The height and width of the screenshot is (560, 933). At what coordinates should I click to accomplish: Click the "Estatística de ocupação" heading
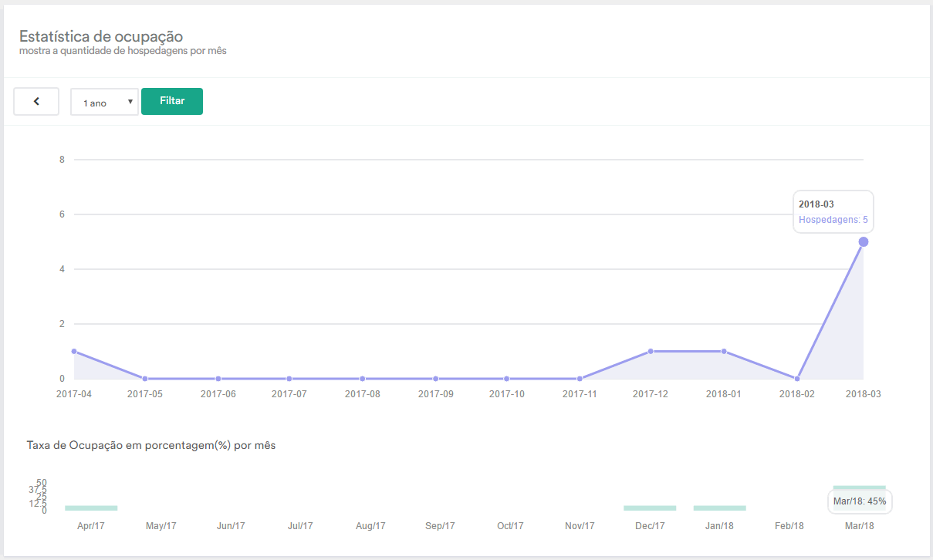pos(101,36)
